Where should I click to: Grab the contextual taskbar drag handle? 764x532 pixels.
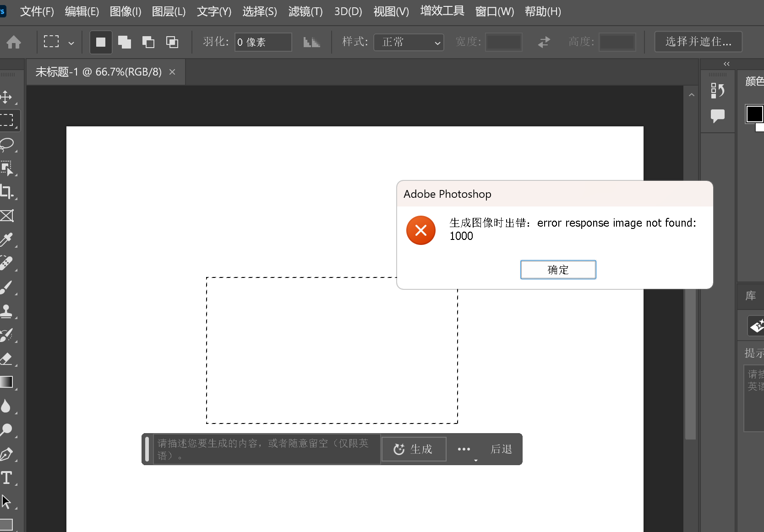[x=147, y=449]
